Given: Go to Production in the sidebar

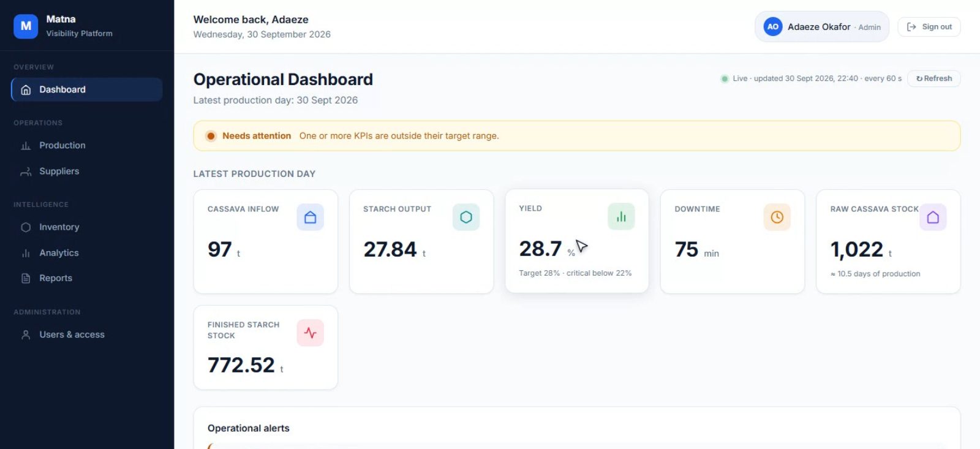Looking at the screenshot, I should coord(87,145).
